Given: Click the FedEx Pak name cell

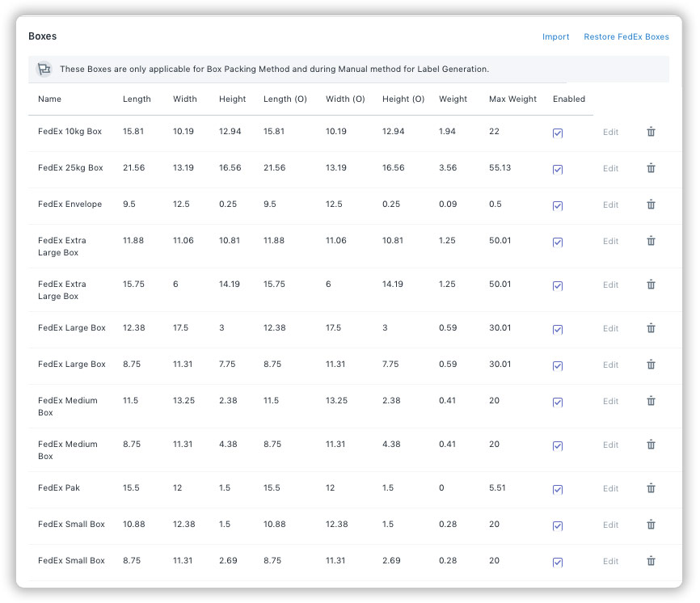Looking at the screenshot, I should 58,488.
